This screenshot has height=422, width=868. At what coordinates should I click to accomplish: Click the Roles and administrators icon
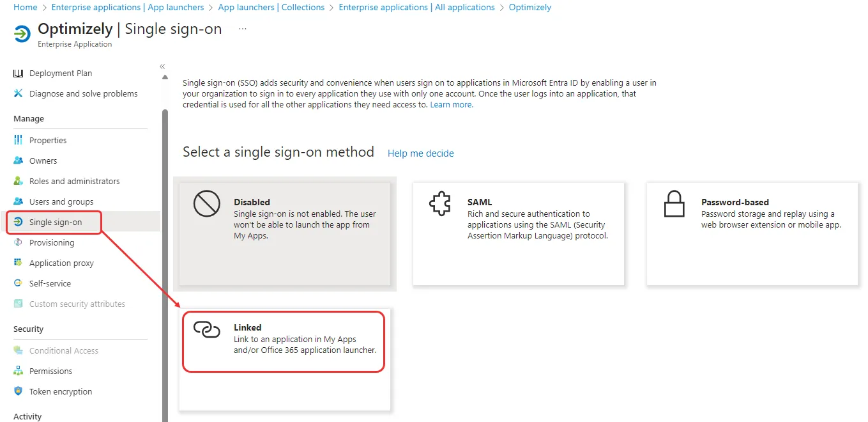tap(18, 181)
